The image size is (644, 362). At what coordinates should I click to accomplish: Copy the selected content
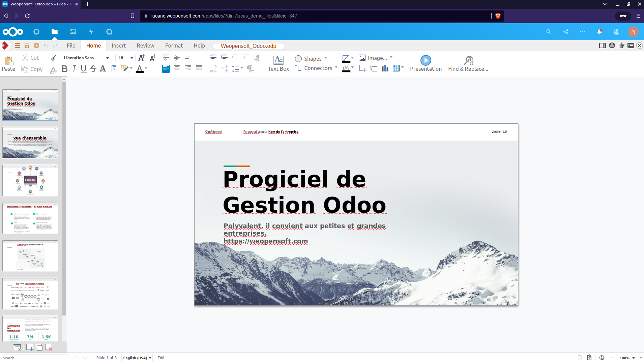pyautogui.click(x=32, y=69)
